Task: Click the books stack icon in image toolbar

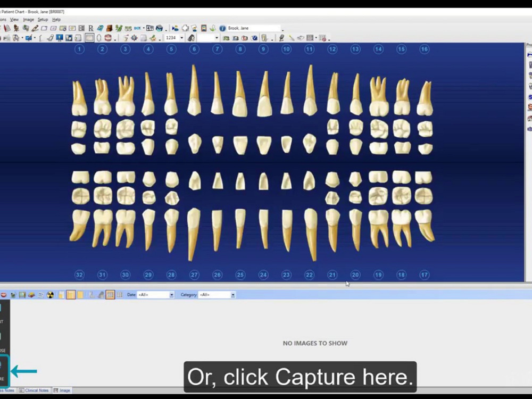Action: [31, 295]
